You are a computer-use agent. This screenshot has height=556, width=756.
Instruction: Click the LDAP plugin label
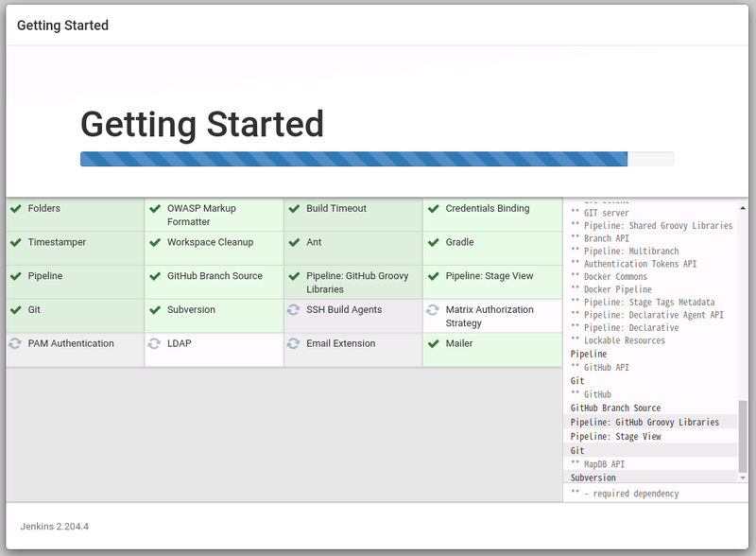tap(180, 343)
